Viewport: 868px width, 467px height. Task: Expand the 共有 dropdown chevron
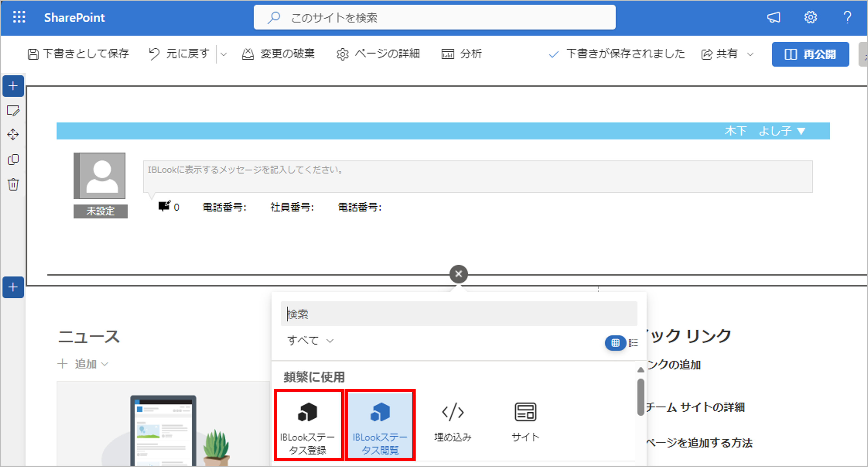point(750,54)
